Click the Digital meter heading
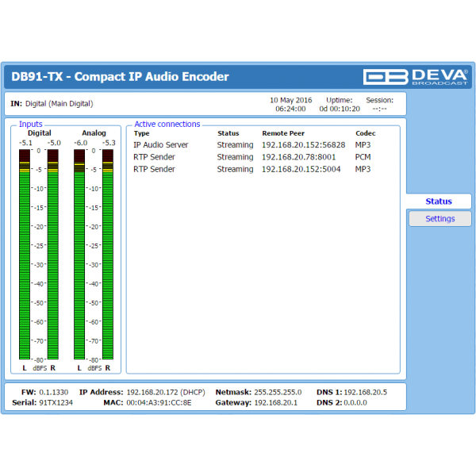Screen dimensions: 476x476 coord(40,133)
